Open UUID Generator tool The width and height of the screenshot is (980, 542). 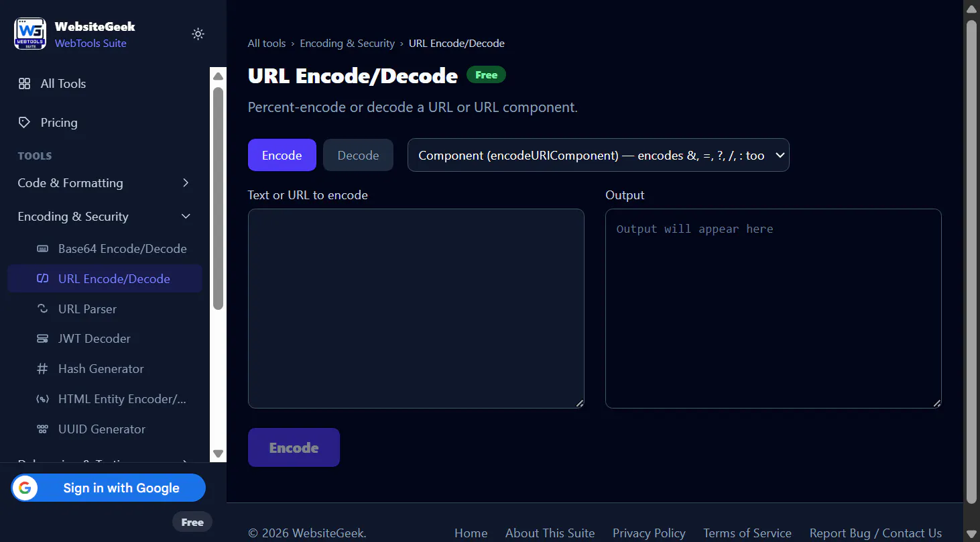105,429
